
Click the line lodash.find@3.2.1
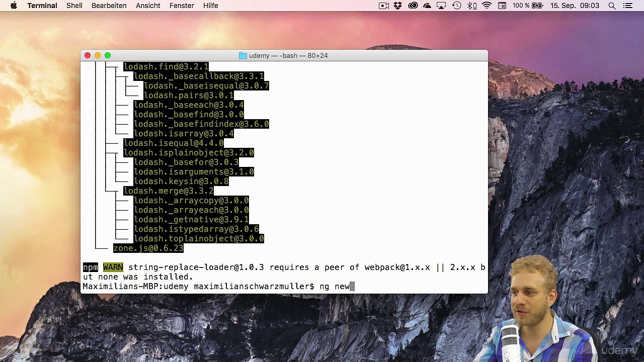click(166, 66)
